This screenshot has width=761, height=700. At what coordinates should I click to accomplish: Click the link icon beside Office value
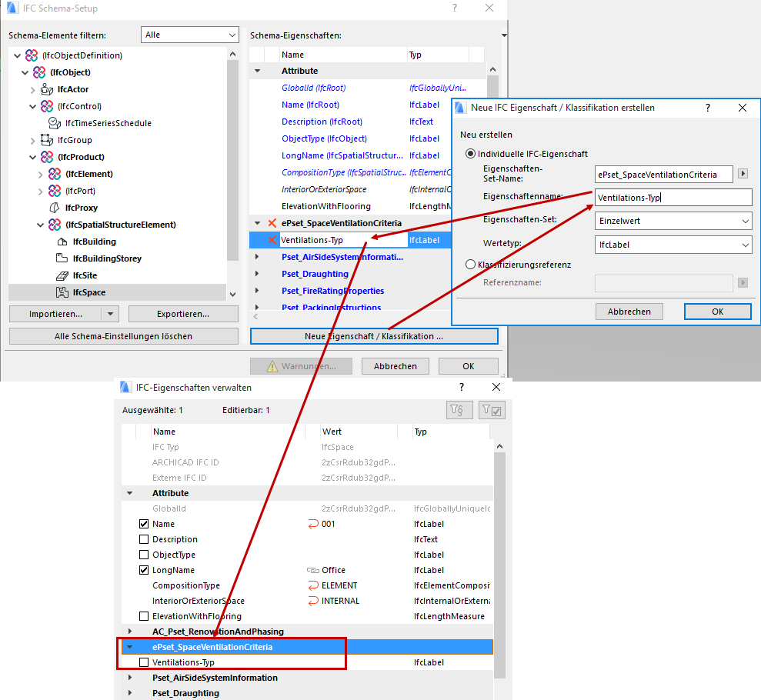313,570
